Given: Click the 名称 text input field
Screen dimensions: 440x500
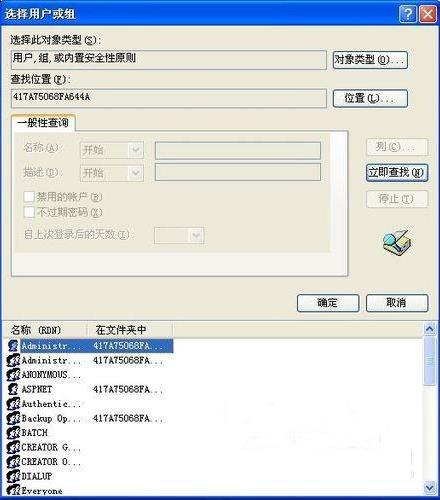Looking at the screenshot, I should coord(238,150).
